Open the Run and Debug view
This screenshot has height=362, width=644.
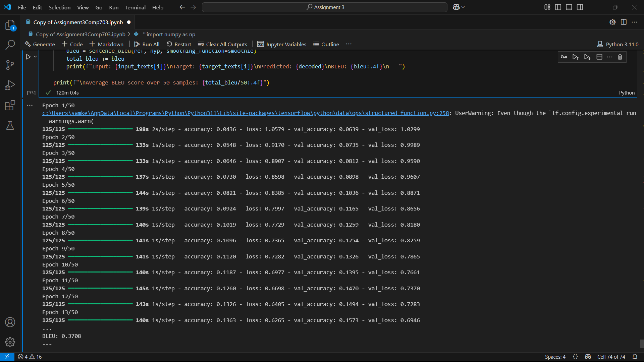10,85
